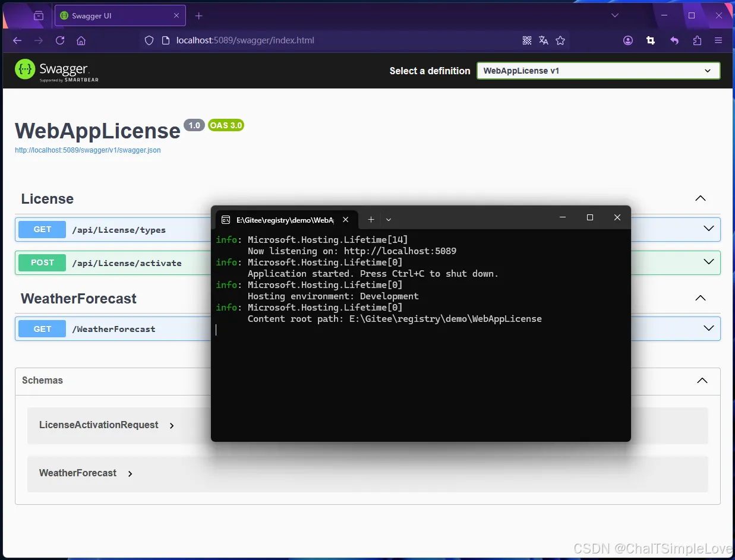Image resolution: width=735 pixels, height=560 pixels.
Task: Click the Swagger logo
Action: click(x=56, y=70)
